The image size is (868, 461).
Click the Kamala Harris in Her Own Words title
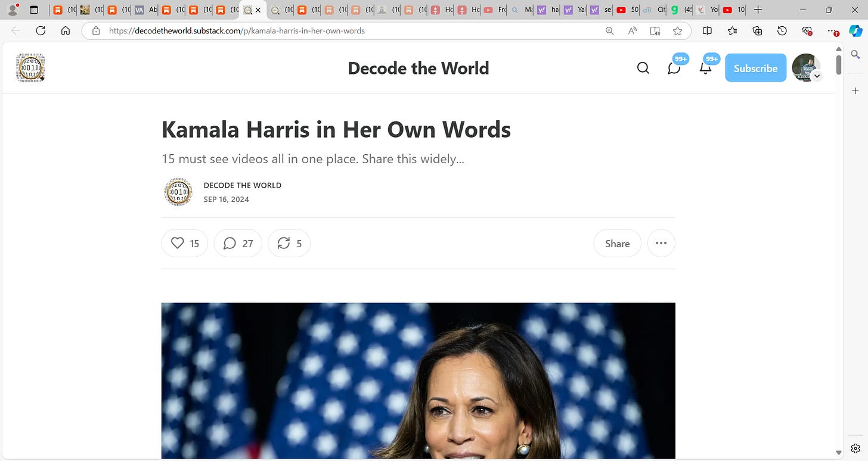click(336, 129)
